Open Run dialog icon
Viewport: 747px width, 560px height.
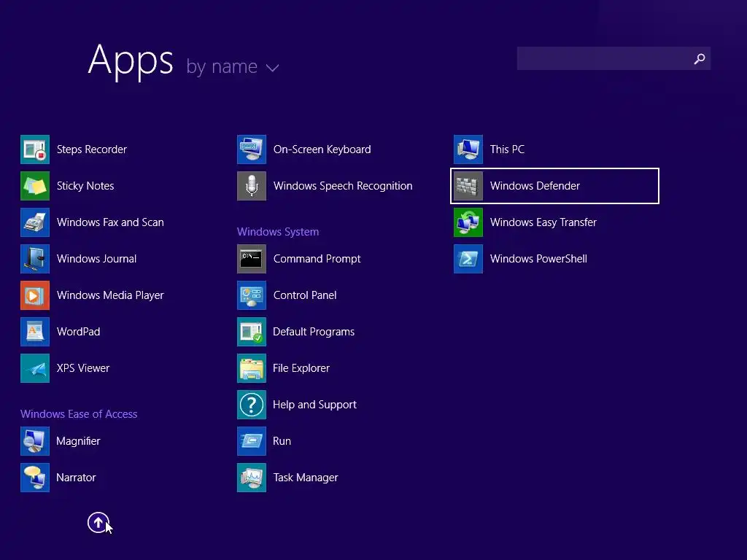coord(252,441)
